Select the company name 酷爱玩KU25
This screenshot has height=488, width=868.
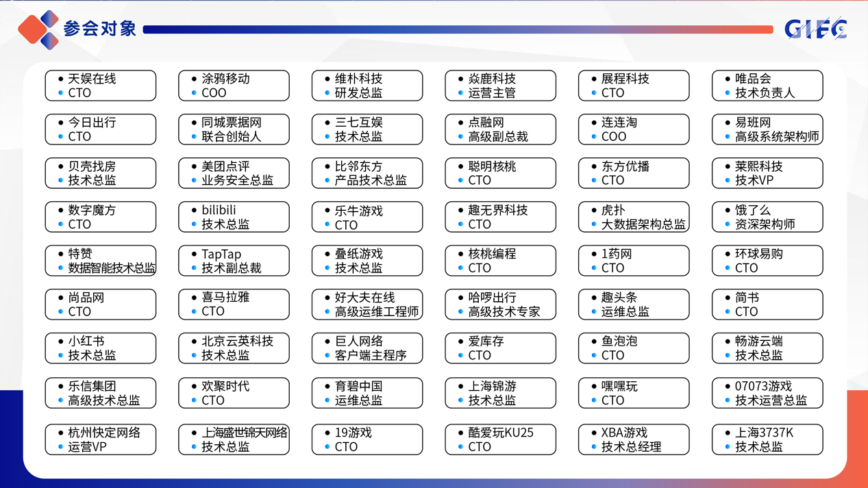click(501, 433)
